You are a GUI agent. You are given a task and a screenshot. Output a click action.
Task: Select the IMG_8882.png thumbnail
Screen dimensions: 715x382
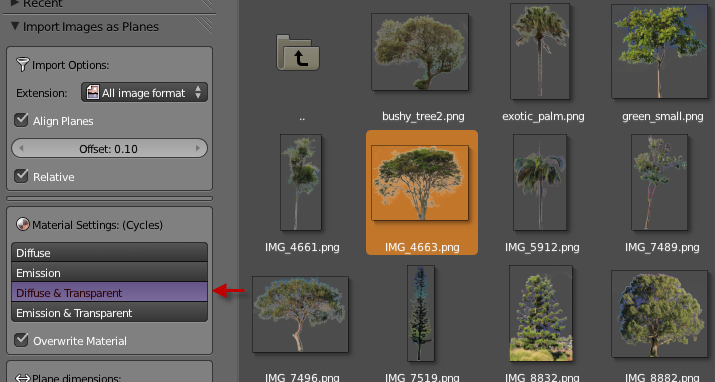point(659,314)
